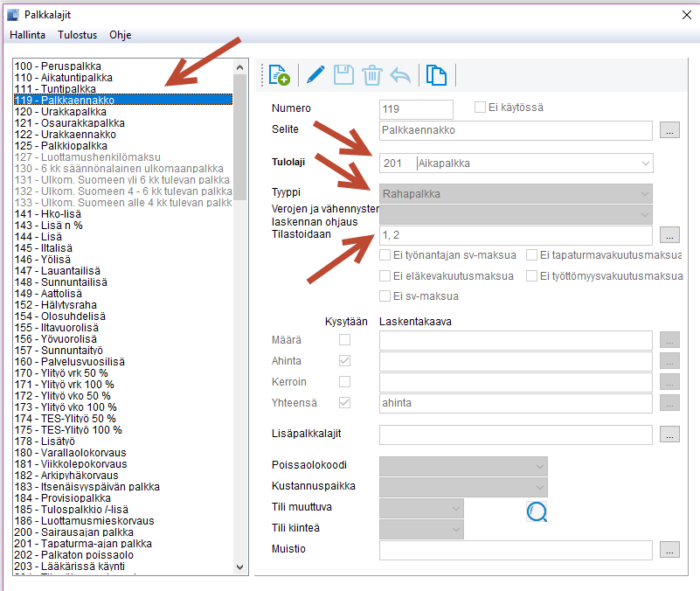This screenshot has width=700, height=591.
Task: Check Ei eläkevakuutusmaksua option
Action: (385, 275)
